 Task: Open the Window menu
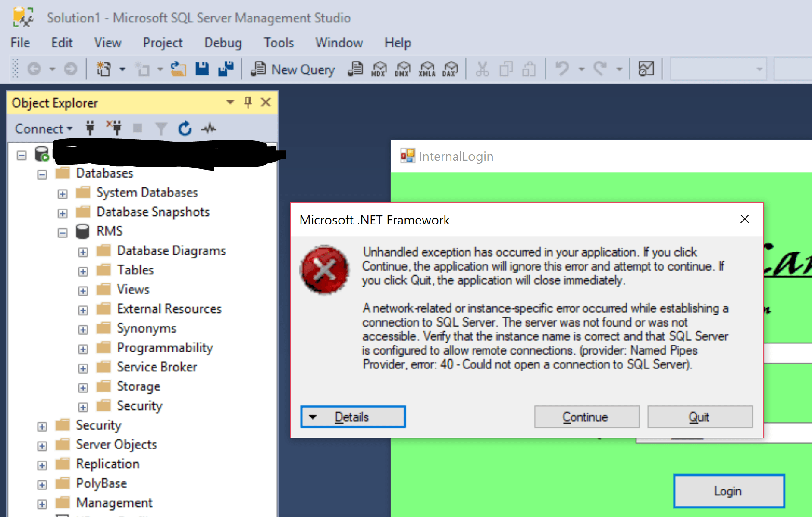coord(339,43)
